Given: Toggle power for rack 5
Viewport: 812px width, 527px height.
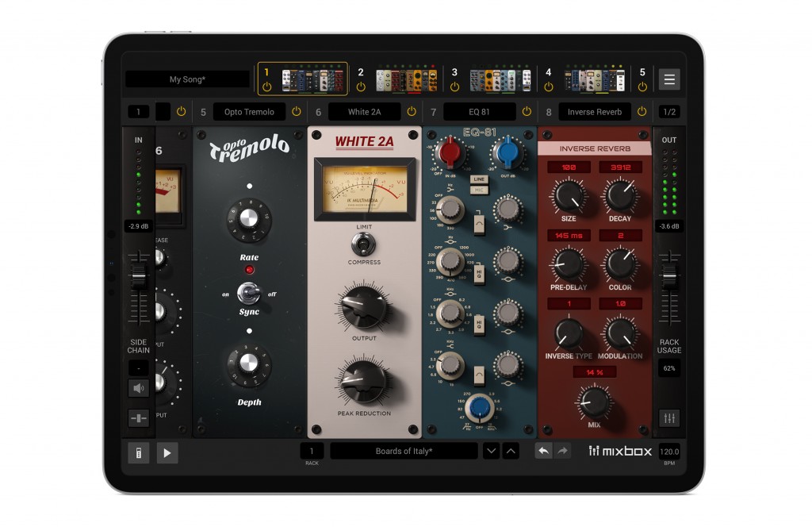Looking at the screenshot, I should click(x=642, y=87).
